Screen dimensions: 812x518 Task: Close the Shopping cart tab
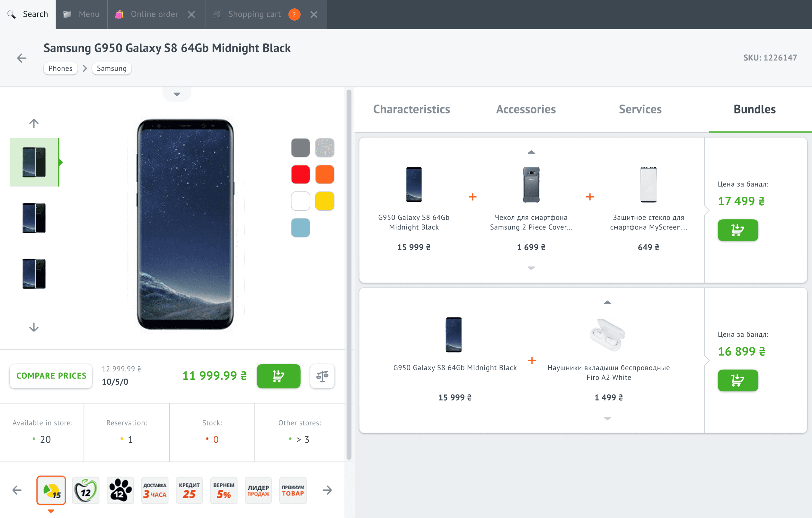pos(314,14)
